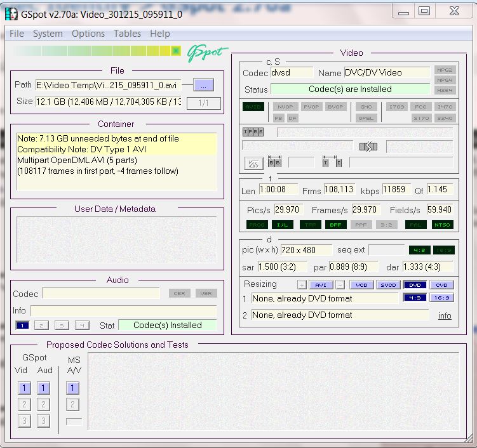Click MS A/V test button 2

[72, 405]
